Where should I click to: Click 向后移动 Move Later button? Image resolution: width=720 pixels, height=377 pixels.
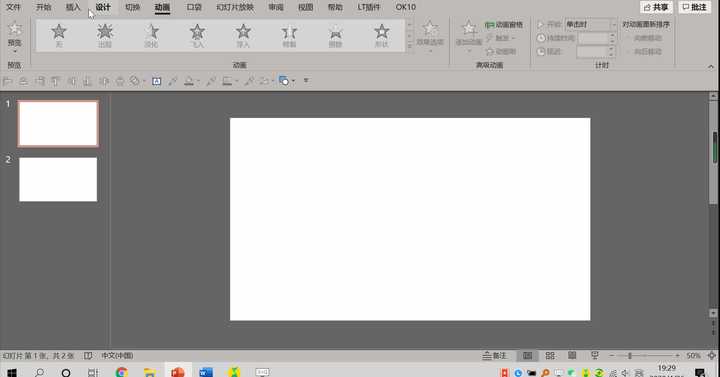tap(645, 52)
